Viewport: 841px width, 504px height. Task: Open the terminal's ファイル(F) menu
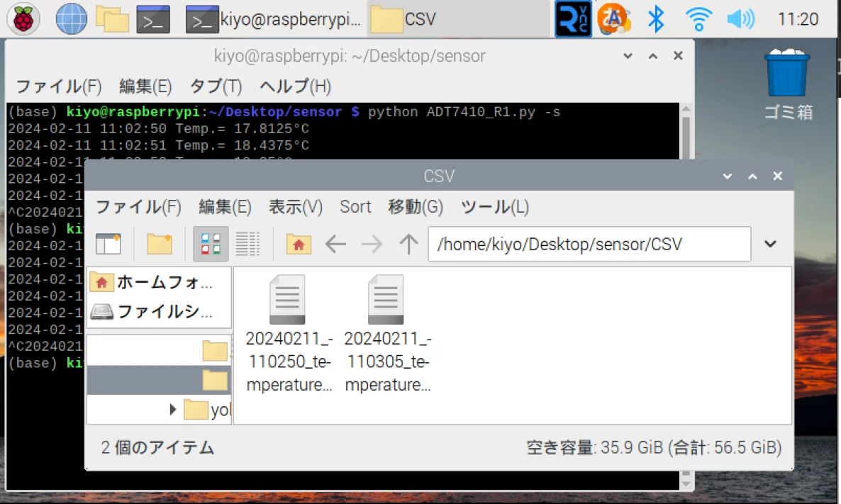(59, 86)
